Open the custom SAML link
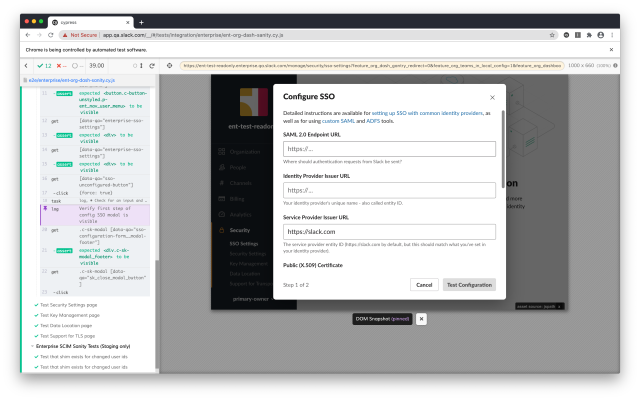The image size is (640, 400). tap(338, 121)
